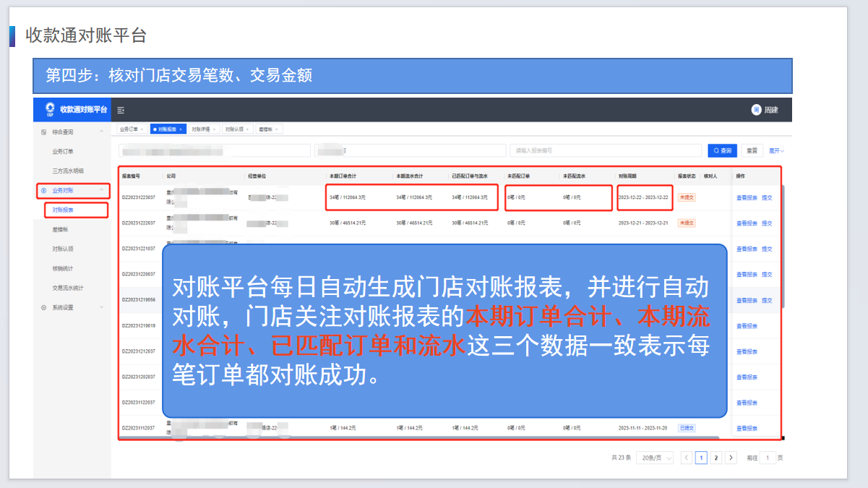
Task: Go to the previous page arrow
Action: click(x=687, y=458)
